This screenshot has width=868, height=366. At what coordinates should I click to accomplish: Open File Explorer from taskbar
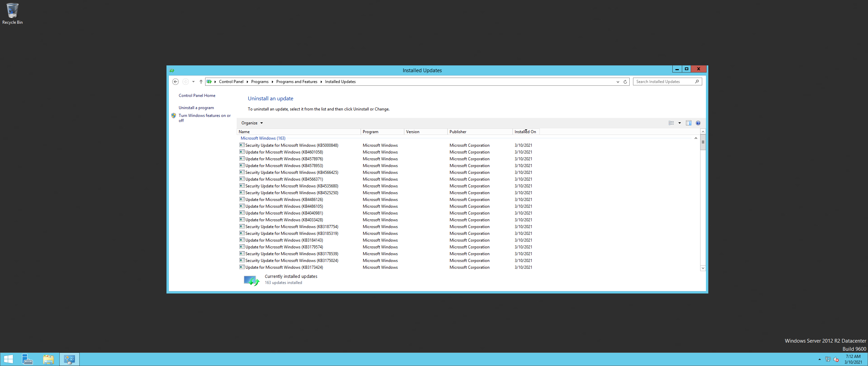point(48,359)
